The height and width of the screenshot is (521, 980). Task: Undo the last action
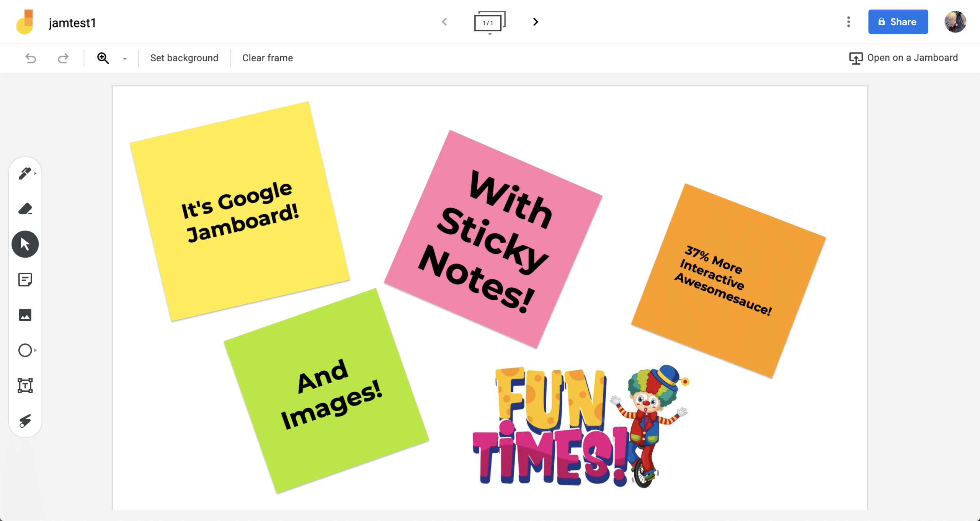coord(31,58)
